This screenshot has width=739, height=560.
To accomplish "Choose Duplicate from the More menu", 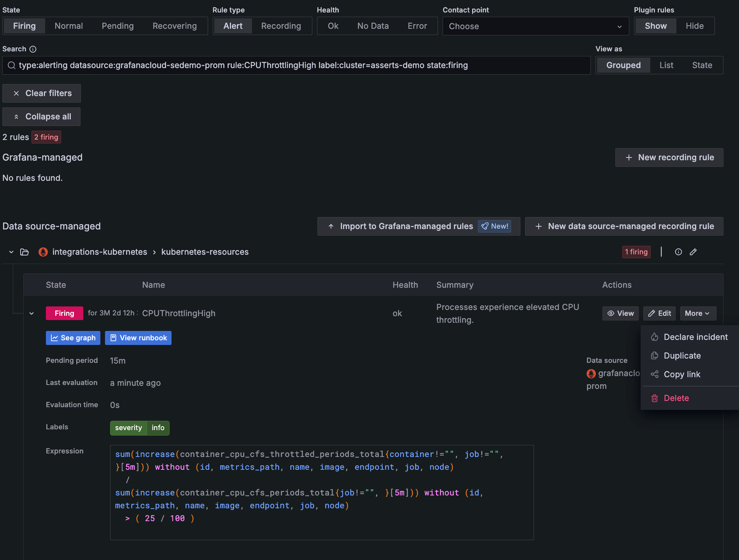I will (682, 356).
